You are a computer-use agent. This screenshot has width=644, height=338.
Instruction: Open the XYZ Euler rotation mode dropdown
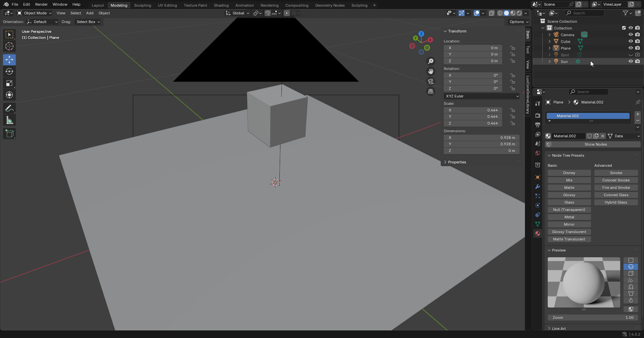point(482,96)
